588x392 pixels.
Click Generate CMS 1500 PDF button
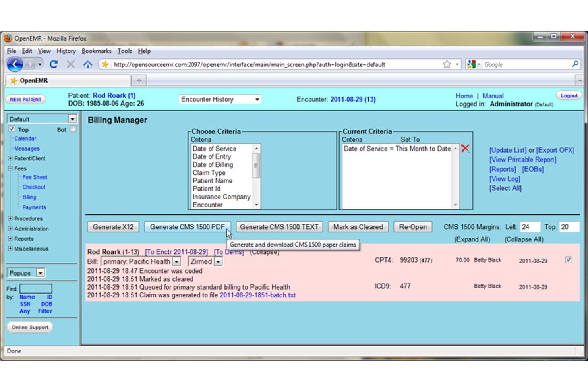tap(187, 227)
